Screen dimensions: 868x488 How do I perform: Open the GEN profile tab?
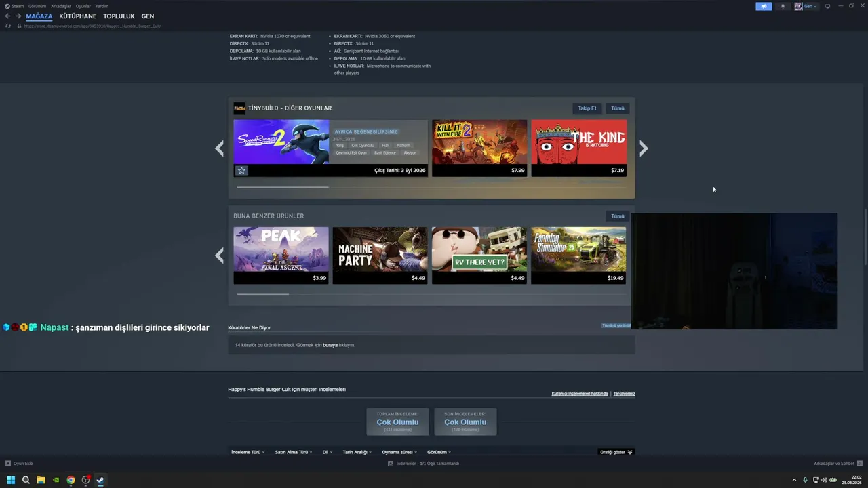click(x=148, y=16)
